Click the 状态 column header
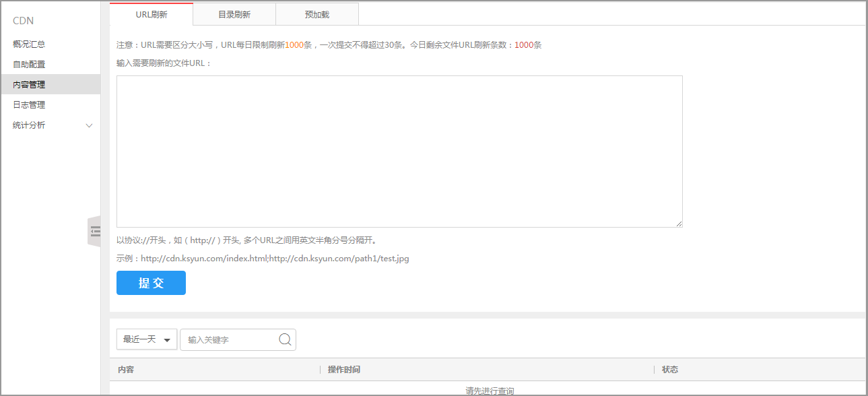The width and height of the screenshot is (868, 396). click(669, 370)
